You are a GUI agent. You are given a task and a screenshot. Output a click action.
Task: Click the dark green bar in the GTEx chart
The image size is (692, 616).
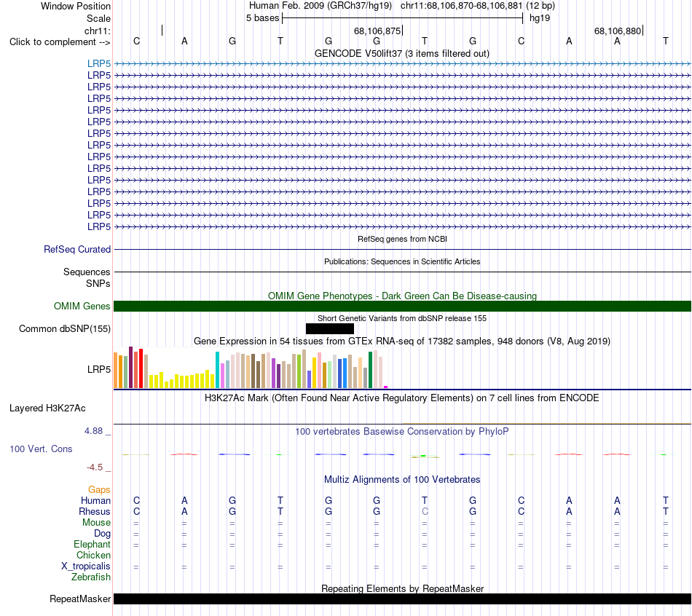(370, 370)
